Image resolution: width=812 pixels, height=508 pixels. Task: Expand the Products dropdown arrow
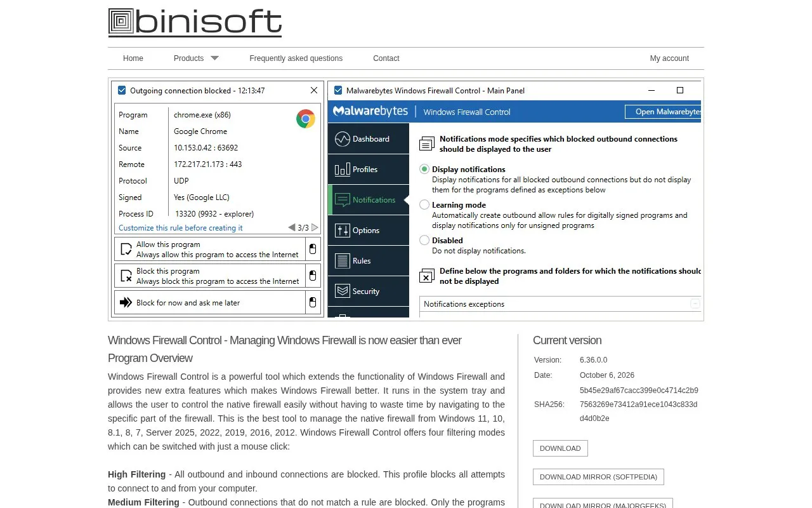[x=214, y=58]
